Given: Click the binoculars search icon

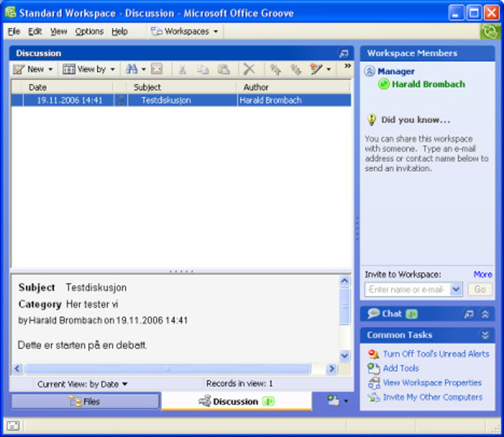Looking at the screenshot, I should (132, 69).
